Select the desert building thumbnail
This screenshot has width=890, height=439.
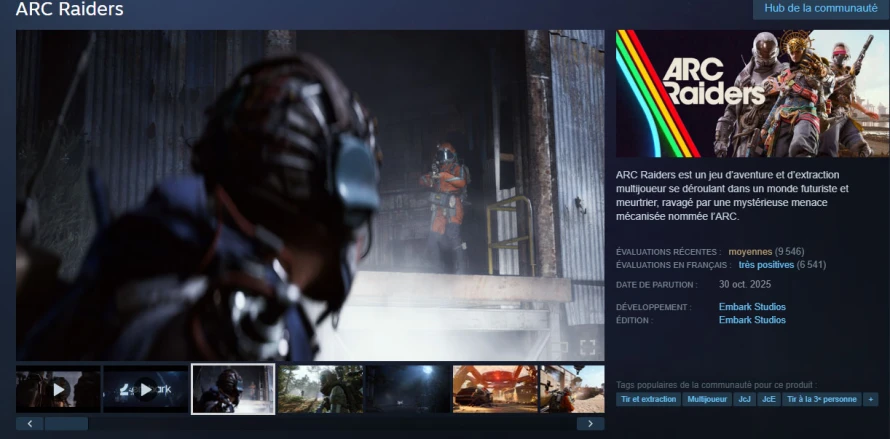[x=572, y=389]
